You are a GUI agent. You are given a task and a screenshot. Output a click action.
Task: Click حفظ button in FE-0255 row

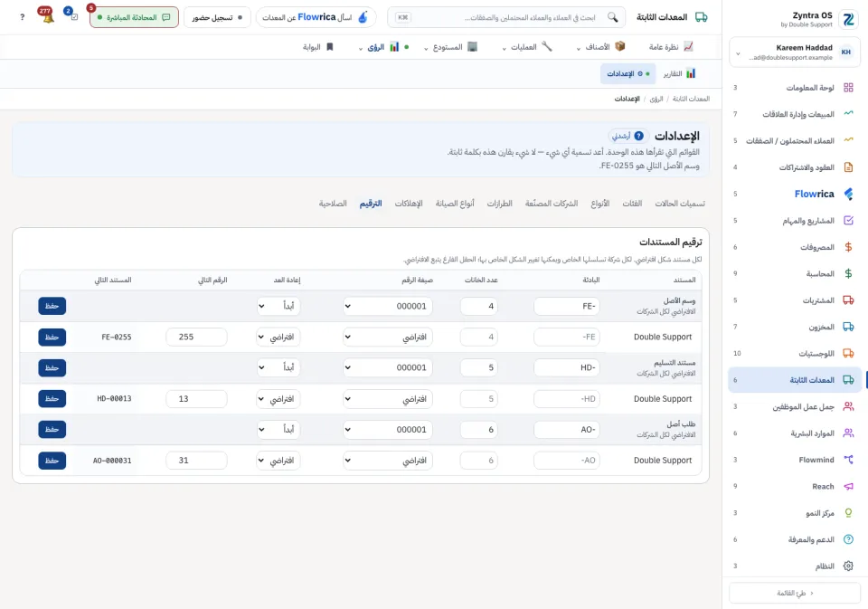click(52, 337)
